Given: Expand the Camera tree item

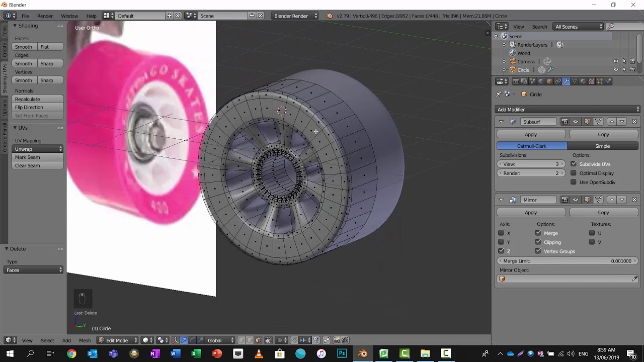Looking at the screenshot, I should (x=504, y=61).
